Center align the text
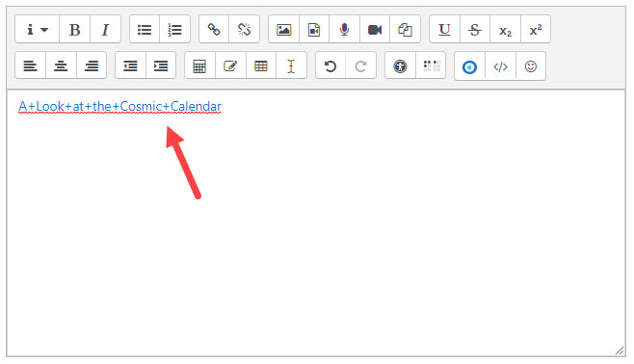The width and height of the screenshot is (634, 364). (x=61, y=65)
